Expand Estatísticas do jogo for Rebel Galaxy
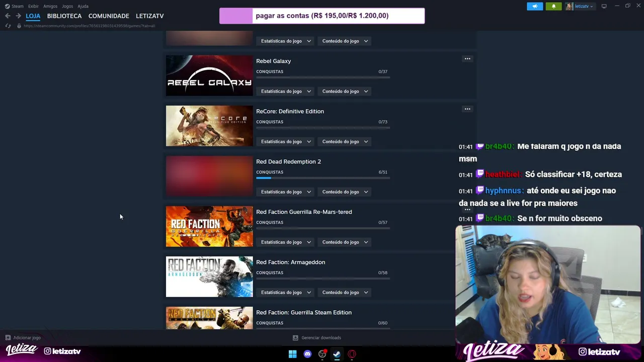This screenshot has height=362, width=644. click(286, 92)
